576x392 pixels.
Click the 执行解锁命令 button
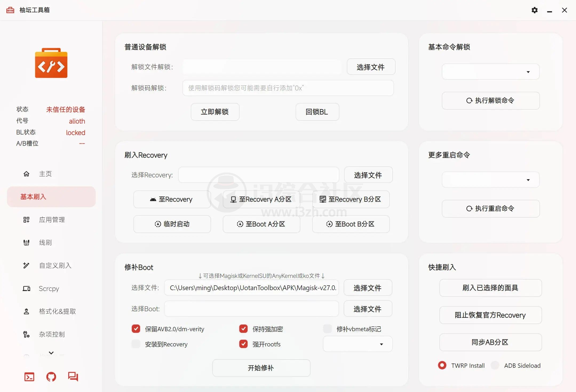point(491,101)
